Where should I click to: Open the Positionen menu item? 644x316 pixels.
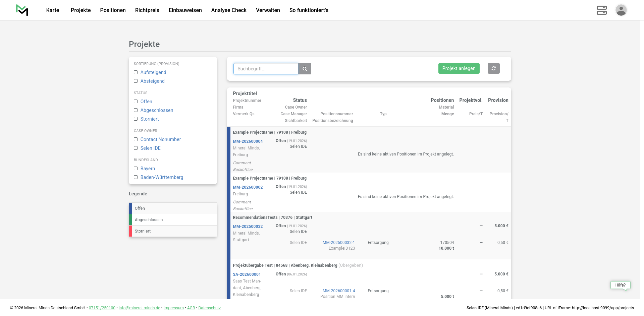[113, 10]
